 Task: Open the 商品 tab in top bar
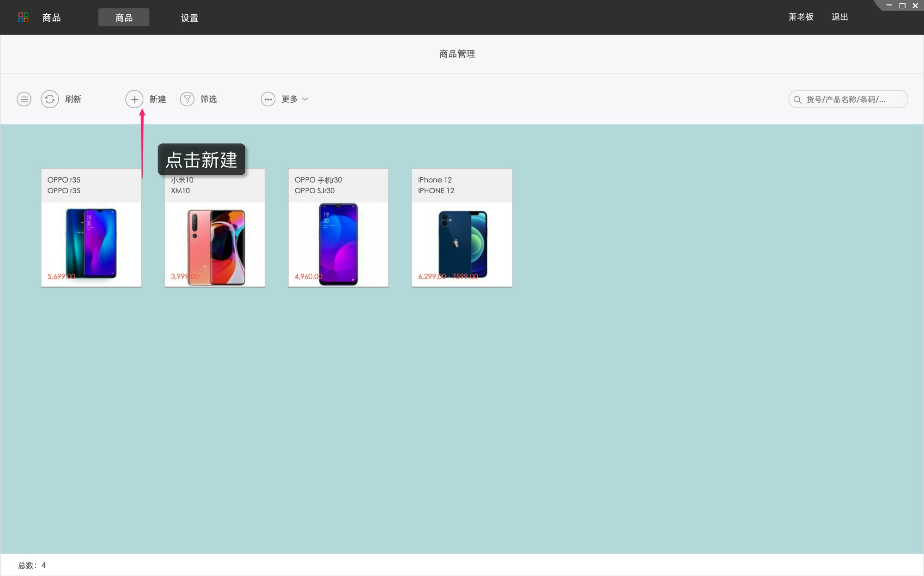coord(124,18)
